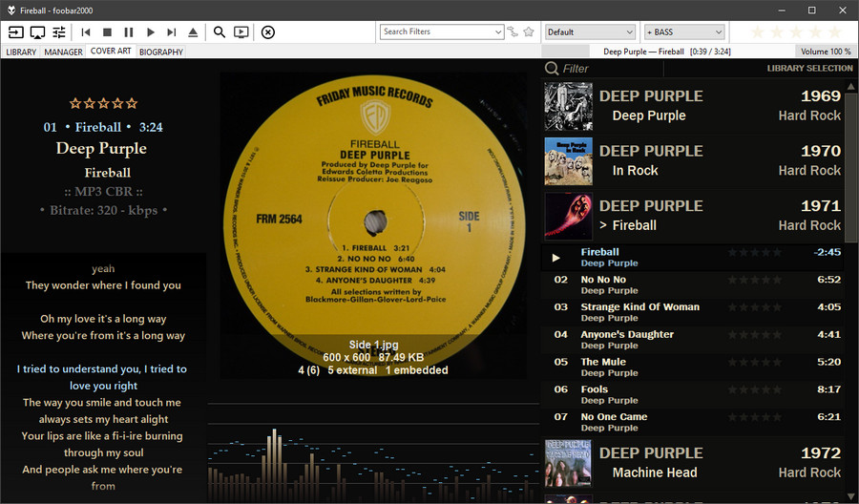
Task: Rate The Mule track using its stars
Action: click(x=755, y=362)
